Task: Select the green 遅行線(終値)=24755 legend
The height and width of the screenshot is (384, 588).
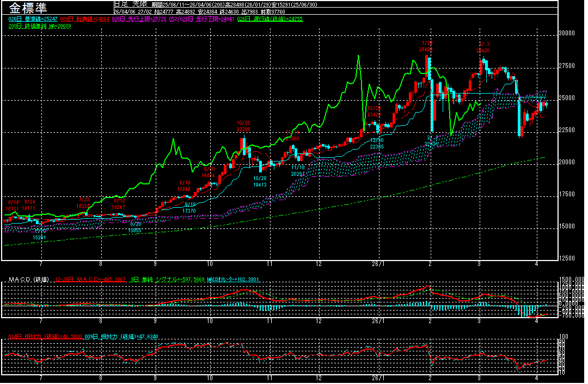Action: pos(271,18)
